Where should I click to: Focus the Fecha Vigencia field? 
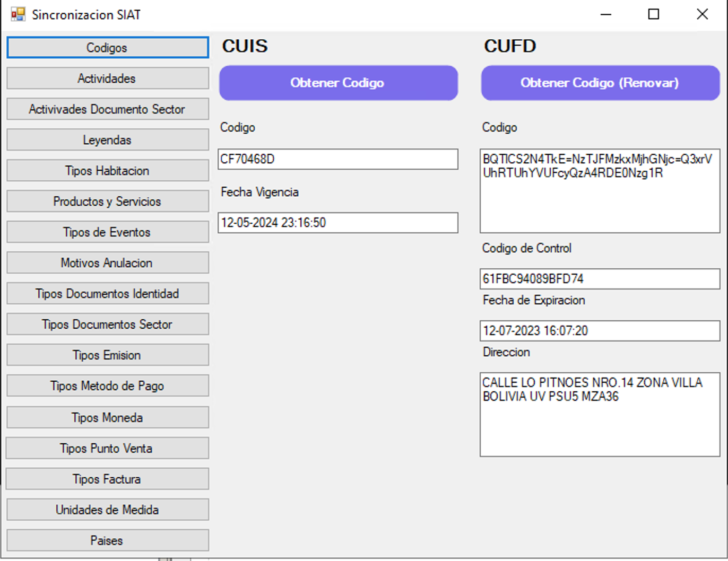point(337,223)
